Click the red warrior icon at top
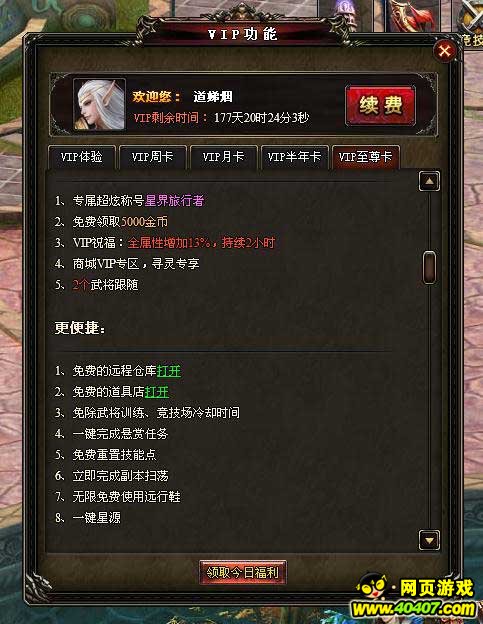483x624 pixels. (413, 16)
